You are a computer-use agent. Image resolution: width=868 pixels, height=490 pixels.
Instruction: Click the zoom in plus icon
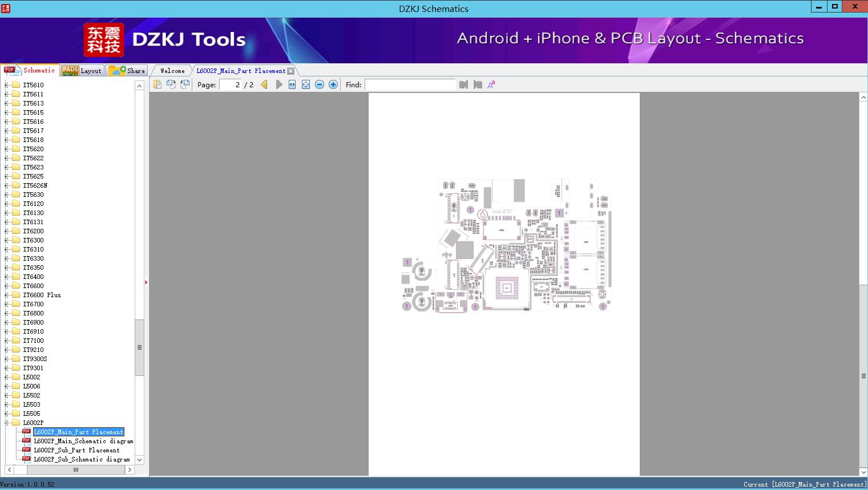(x=333, y=84)
